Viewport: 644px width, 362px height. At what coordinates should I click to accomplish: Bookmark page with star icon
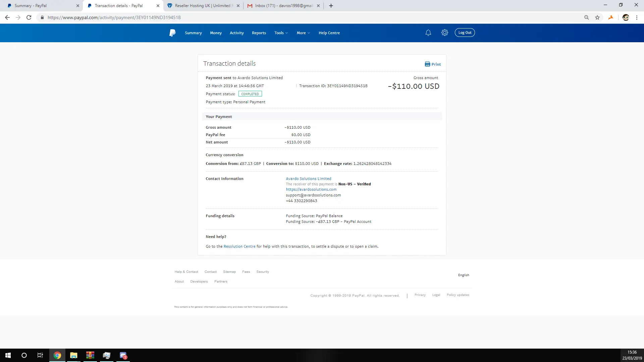tap(597, 17)
